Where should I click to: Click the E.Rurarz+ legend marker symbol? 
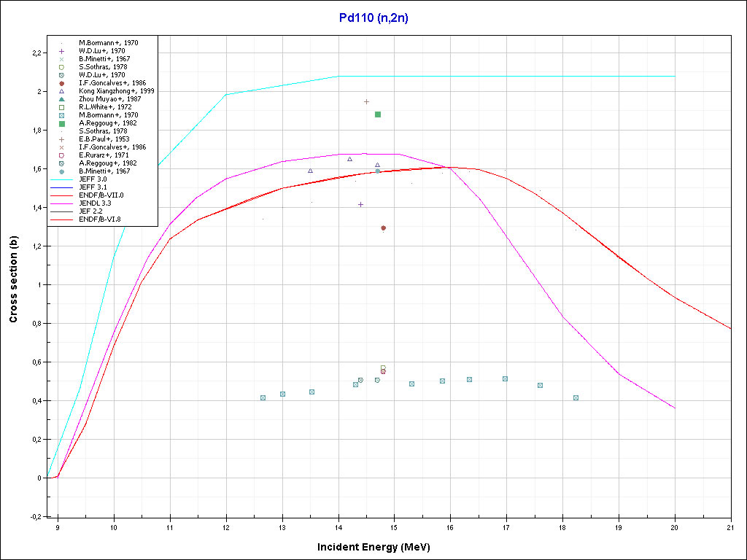(x=62, y=155)
